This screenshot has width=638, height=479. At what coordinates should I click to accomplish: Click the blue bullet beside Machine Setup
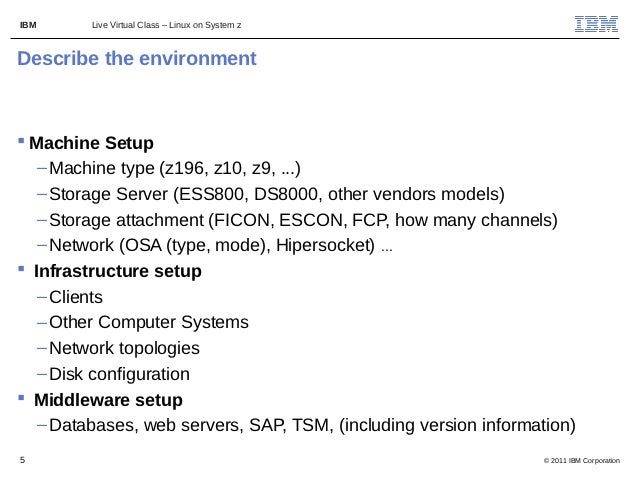point(21,141)
